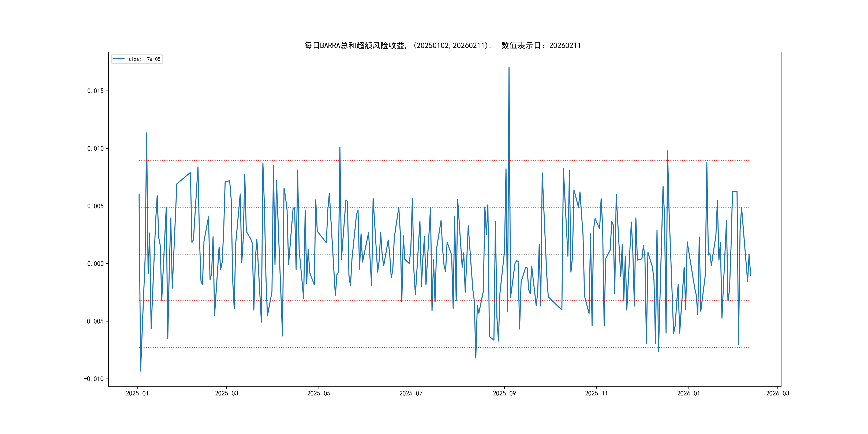Click the 0.000 y-axis tick label
Screen dimensions: 868x434
pos(95,264)
